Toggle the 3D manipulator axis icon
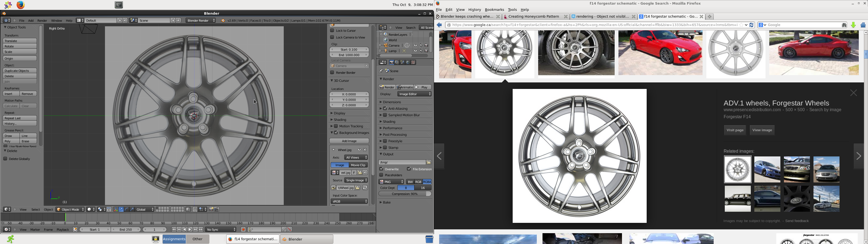The height and width of the screenshot is (244, 868). 116,209
